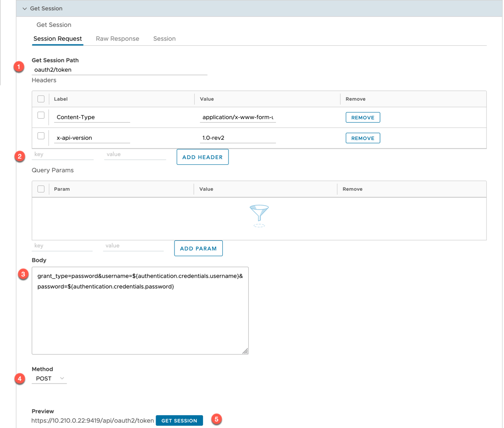Select the preview URL text

click(93, 421)
